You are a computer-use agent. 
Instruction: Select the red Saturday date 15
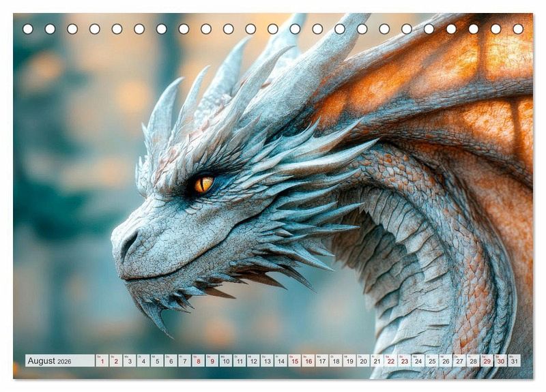coord(295,361)
